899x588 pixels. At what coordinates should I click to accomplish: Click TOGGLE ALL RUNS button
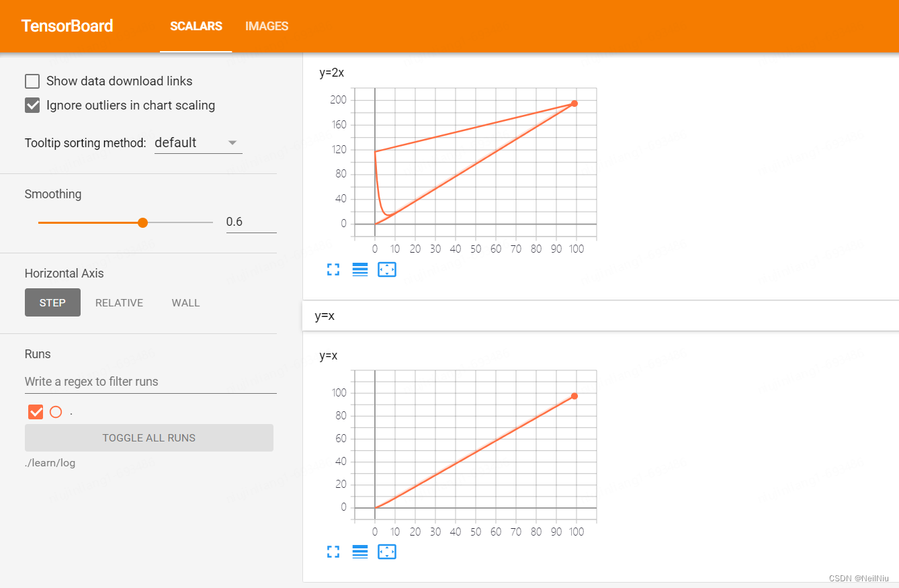coord(149,437)
